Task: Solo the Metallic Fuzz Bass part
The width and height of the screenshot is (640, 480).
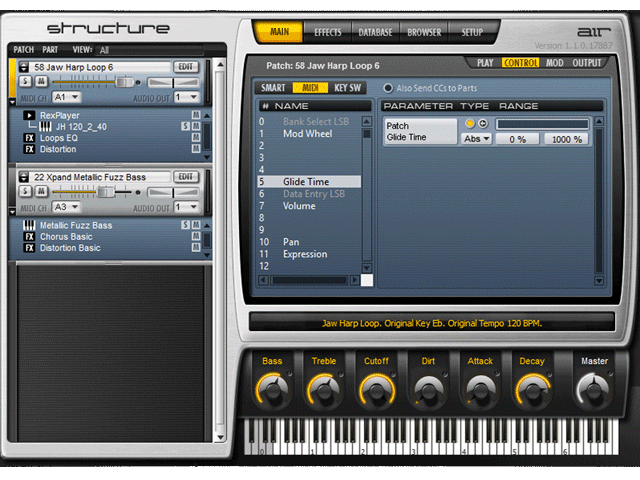Action: [185, 225]
